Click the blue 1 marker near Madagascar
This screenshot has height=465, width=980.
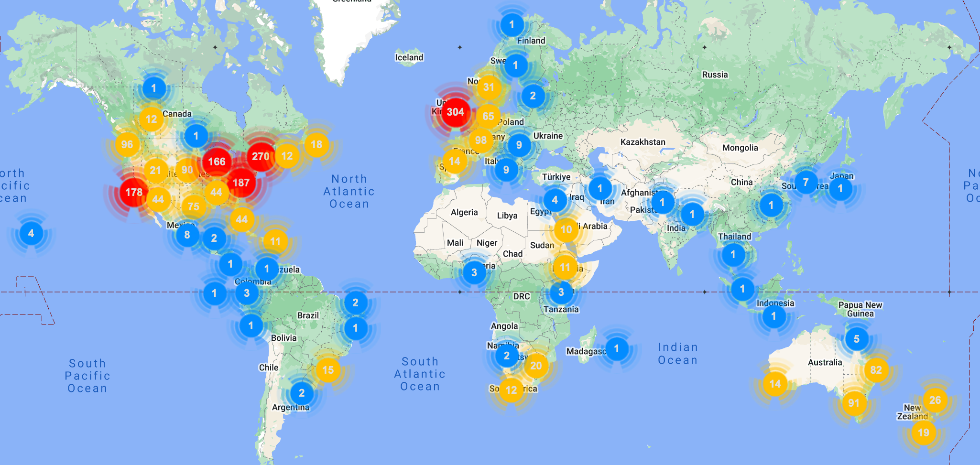tap(617, 348)
